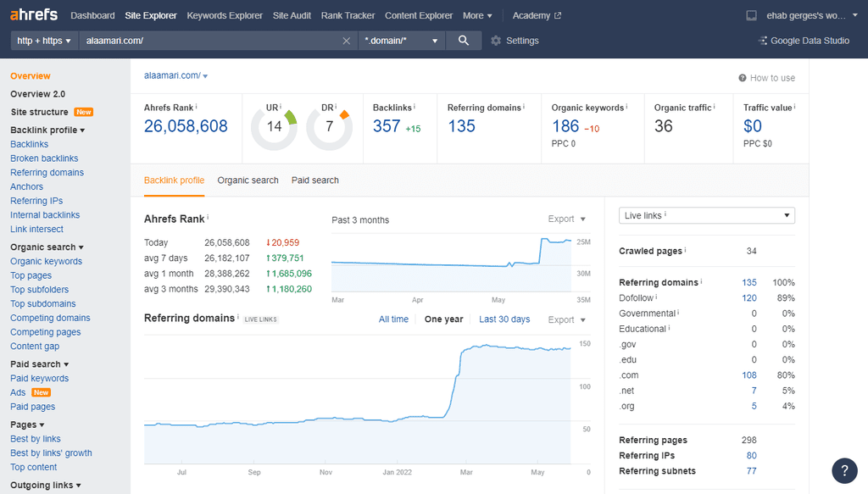Select One year referring domains range
The height and width of the screenshot is (494, 868).
tap(443, 319)
